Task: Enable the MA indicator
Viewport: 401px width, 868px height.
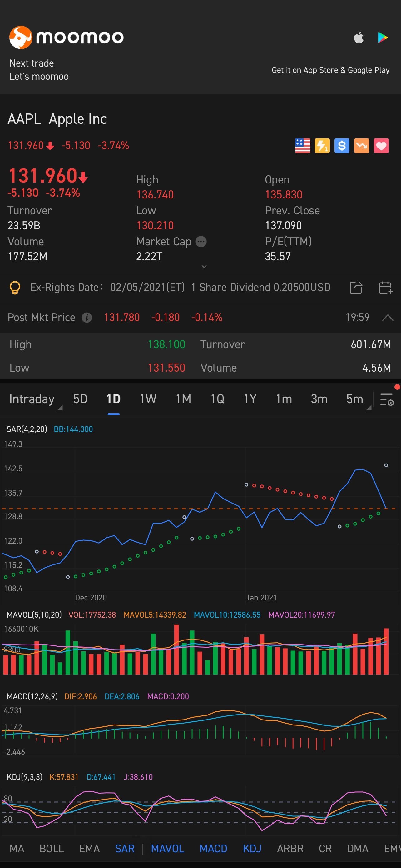Action: point(17,848)
